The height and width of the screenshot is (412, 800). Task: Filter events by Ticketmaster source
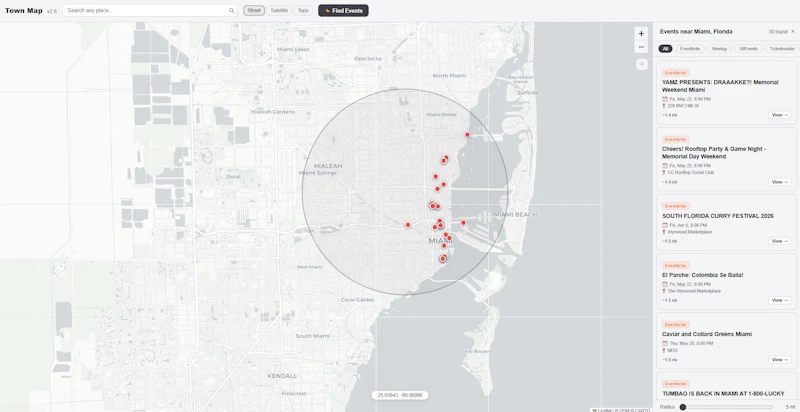[782, 49]
